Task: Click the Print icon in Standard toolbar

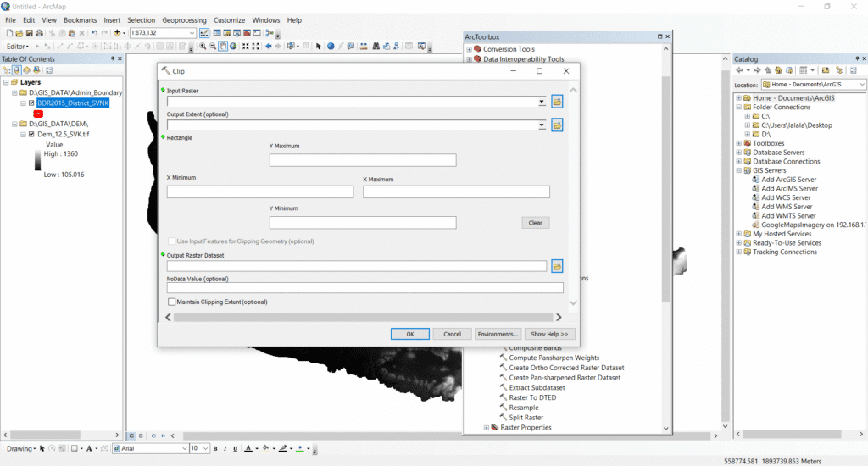Action: click(x=39, y=33)
